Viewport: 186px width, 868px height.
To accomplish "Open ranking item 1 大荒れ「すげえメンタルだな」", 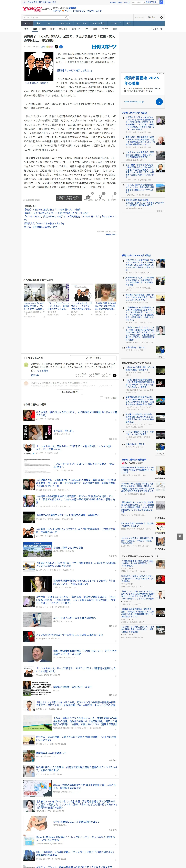I will 140,123.
